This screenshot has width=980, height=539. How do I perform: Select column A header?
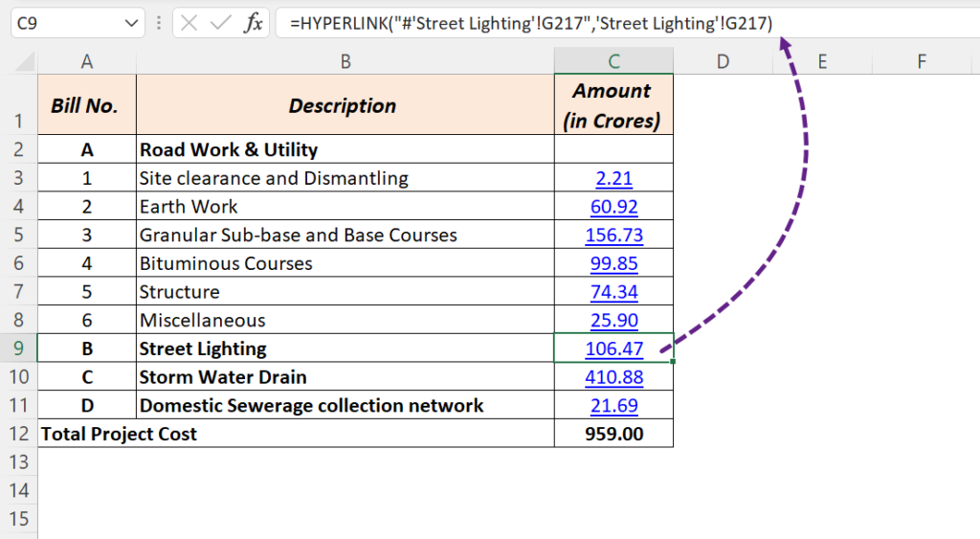tap(87, 61)
